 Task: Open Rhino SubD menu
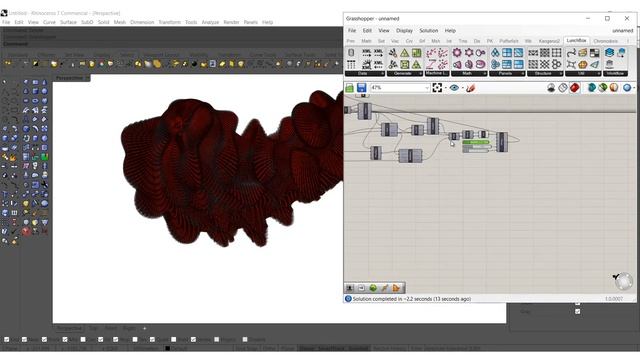[87, 22]
